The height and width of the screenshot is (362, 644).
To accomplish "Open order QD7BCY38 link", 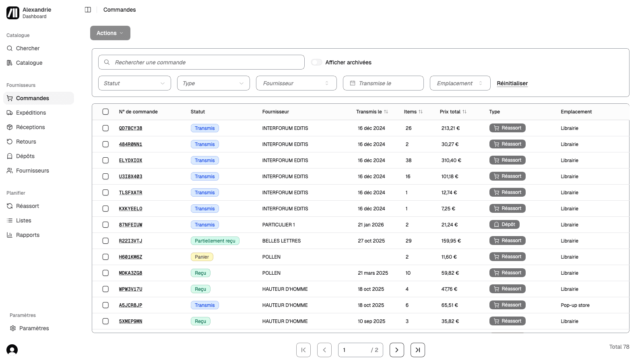I will [130, 128].
